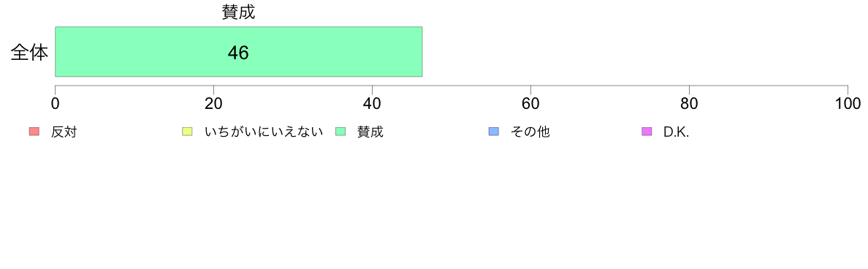Image resolution: width=868 pixels, height=269 pixels.
Task: Click the yellow いちがいにいえない legend swatch
Action: coord(187,132)
